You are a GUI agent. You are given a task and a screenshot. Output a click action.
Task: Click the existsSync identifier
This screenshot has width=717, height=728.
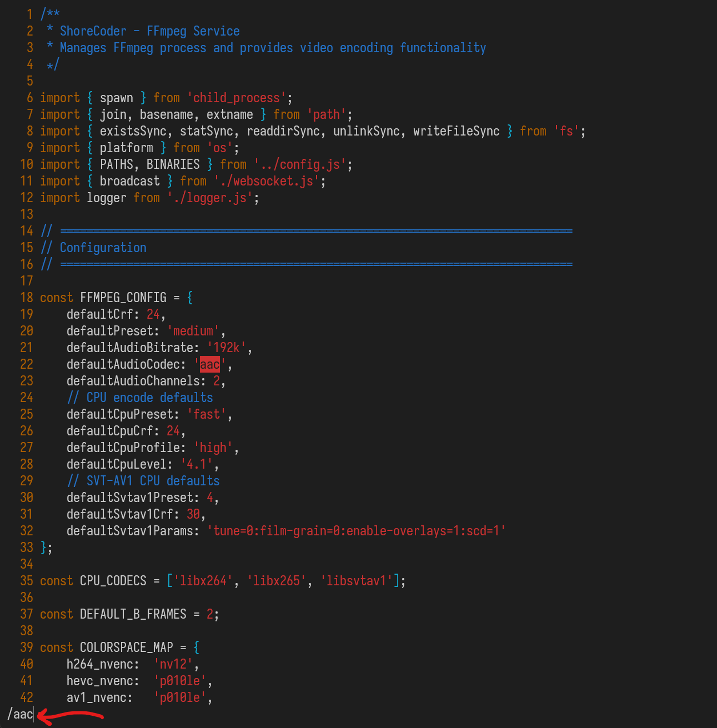[133, 131]
